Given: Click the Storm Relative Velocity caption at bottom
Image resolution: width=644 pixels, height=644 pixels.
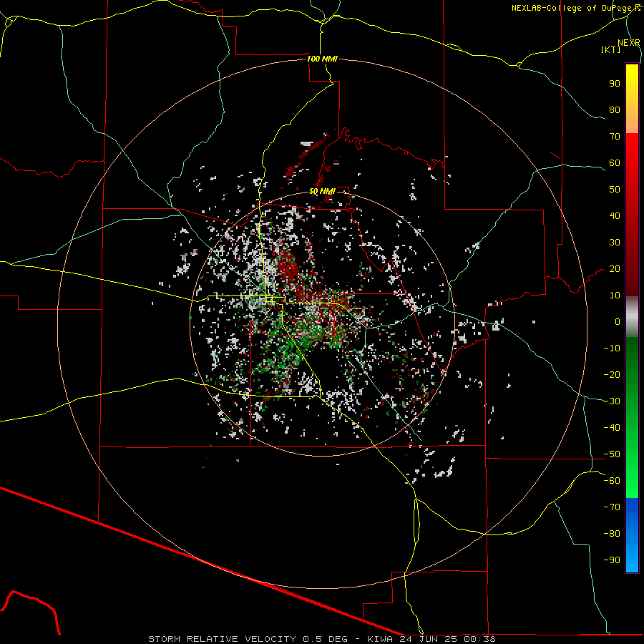Looking at the screenshot, I should 321,639.
